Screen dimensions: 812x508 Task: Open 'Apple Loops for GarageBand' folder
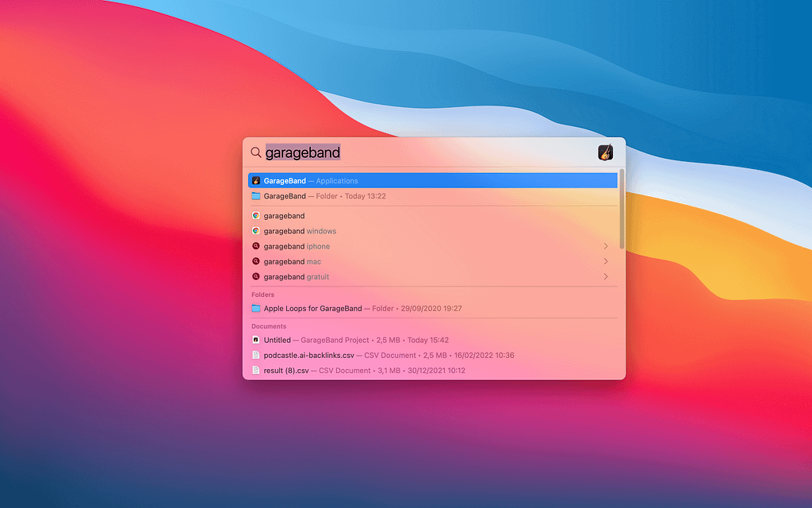point(433,309)
